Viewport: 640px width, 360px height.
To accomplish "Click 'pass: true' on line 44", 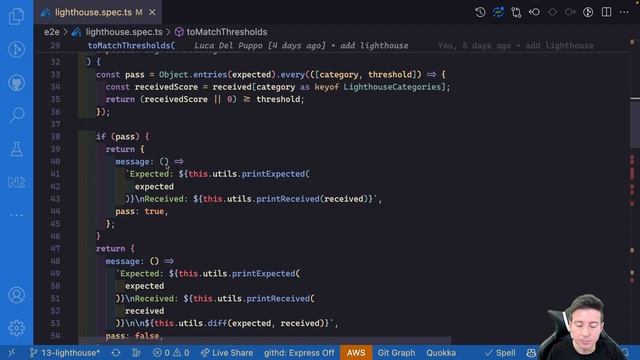I will [140, 211].
